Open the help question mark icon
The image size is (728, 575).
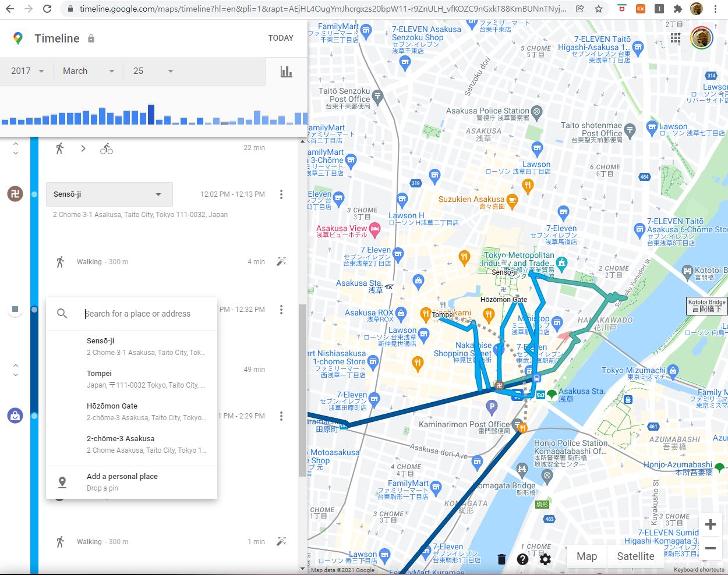(x=522, y=559)
